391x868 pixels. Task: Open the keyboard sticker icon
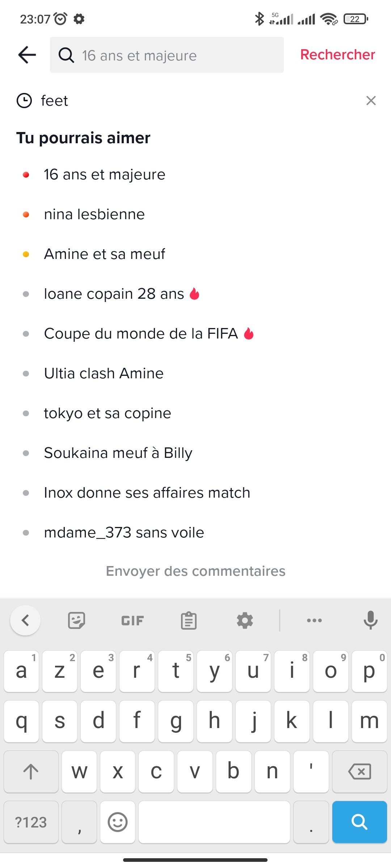coord(76,621)
